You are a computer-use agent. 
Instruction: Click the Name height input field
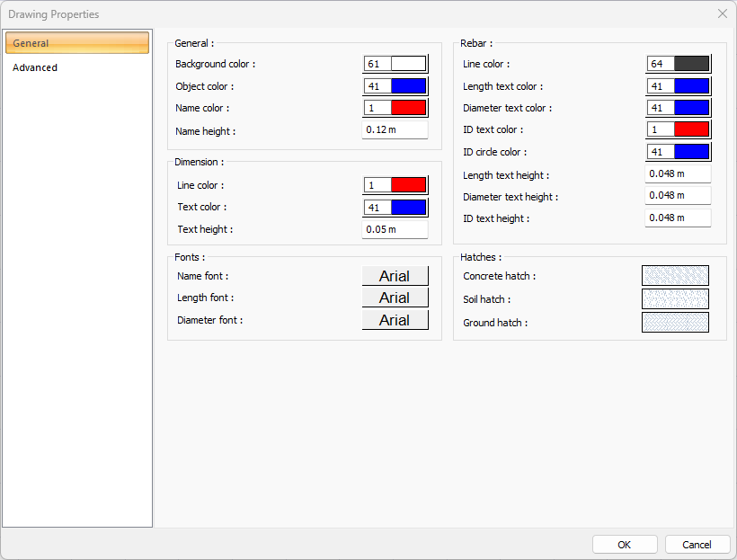pyautogui.click(x=395, y=130)
